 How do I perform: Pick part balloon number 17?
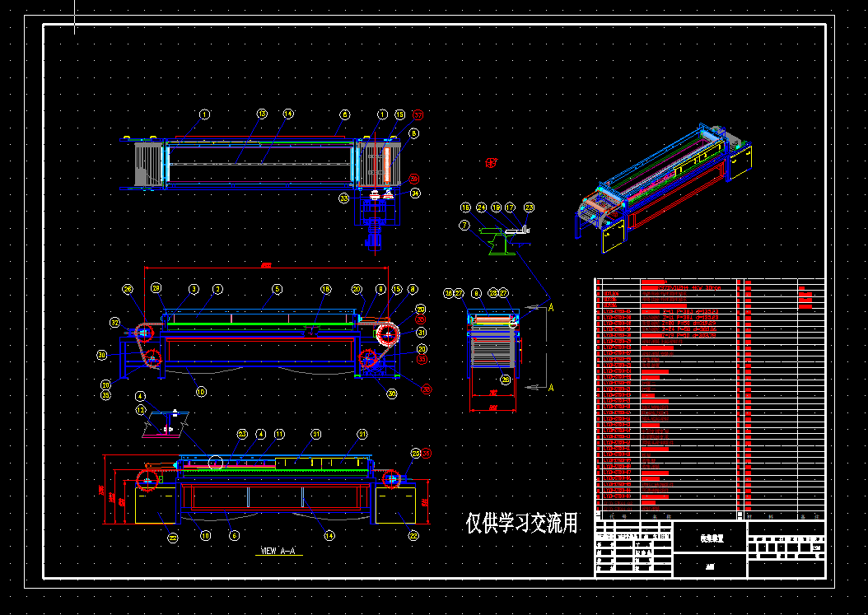[x=510, y=207]
